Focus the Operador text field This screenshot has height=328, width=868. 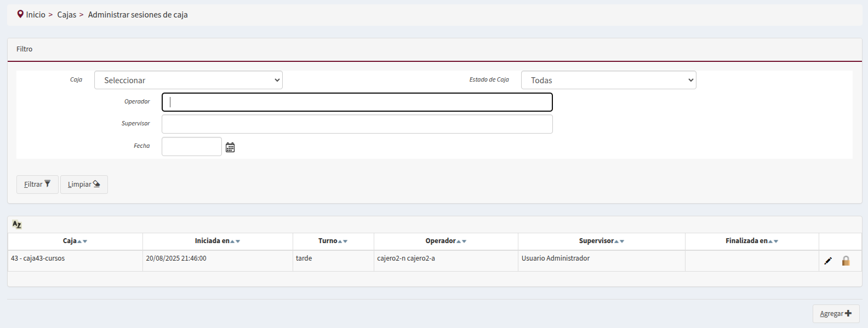point(357,102)
